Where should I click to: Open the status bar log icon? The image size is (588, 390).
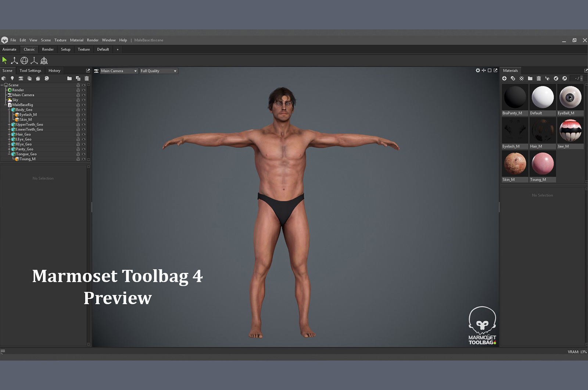coord(3,352)
